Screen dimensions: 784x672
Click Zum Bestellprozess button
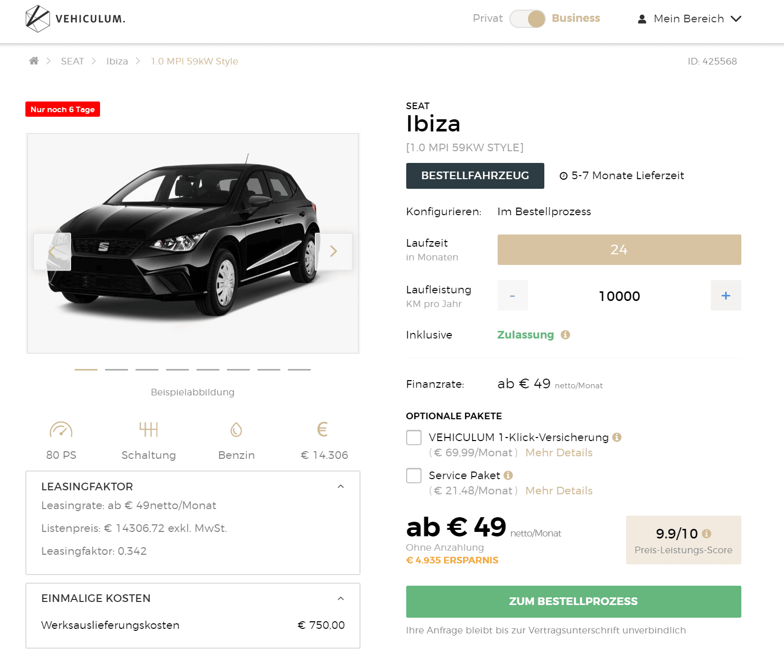(574, 601)
